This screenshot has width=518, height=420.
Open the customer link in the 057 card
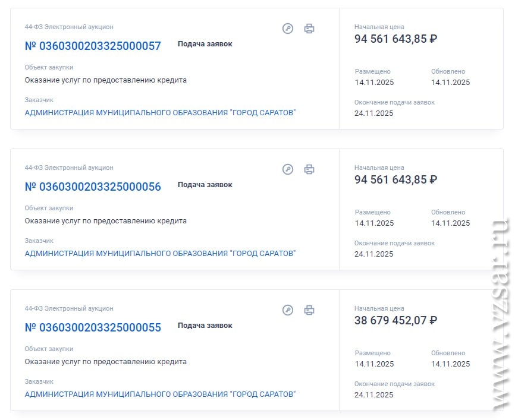[x=160, y=113]
